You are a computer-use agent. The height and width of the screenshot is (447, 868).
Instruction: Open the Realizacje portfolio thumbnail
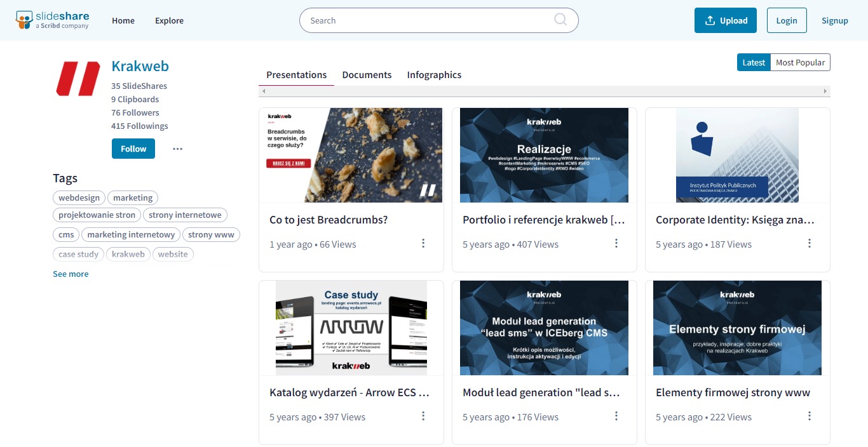[545, 155]
